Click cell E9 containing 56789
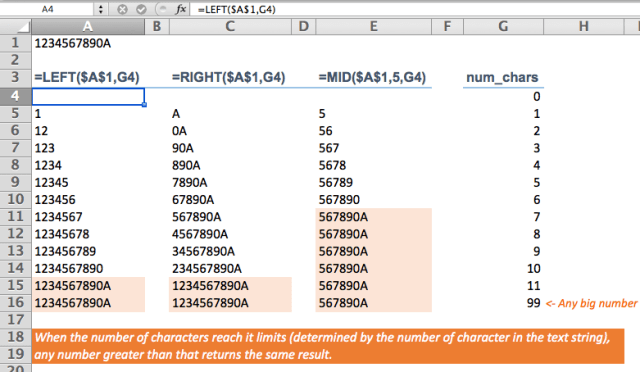The height and width of the screenshot is (372, 640). 374,182
